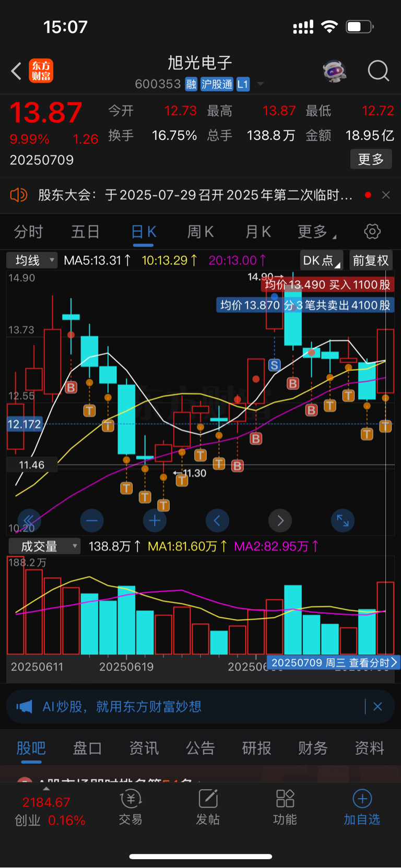Open the 研报 tab
This screenshot has width=401, height=868.
pyautogui.click(x=256, y=748)
